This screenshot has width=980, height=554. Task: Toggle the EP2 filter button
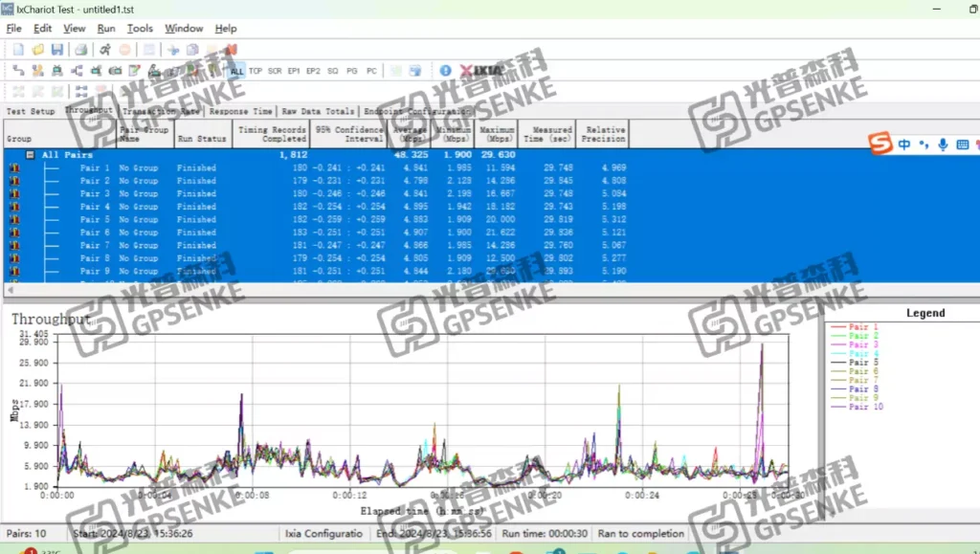313,71
